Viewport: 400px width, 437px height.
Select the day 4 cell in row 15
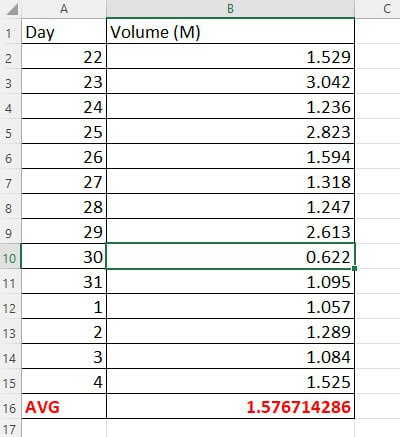tap(64, 381)
